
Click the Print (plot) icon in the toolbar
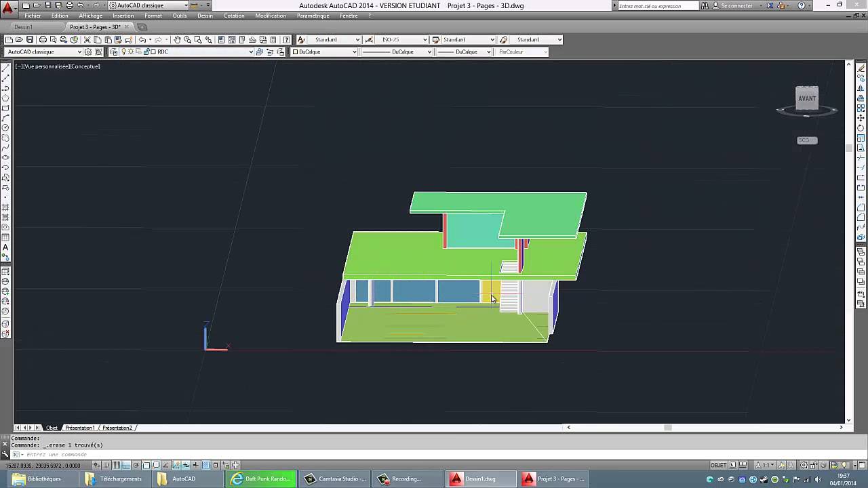43,39
